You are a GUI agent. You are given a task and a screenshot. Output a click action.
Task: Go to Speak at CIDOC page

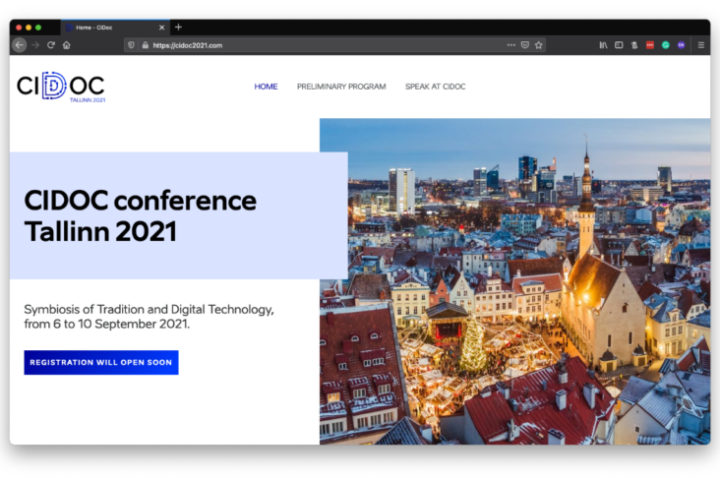tap(435, 87)
